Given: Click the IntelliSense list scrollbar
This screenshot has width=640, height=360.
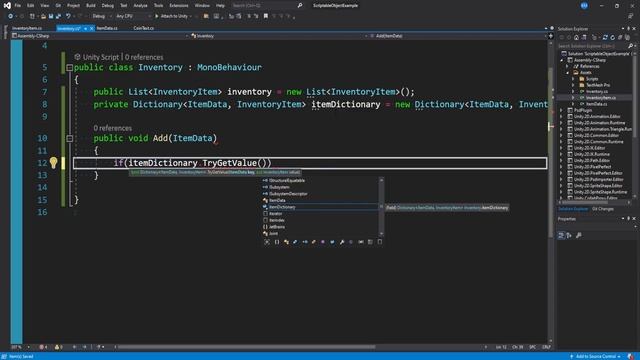Looking at the screenshot, I should (381, 207).
